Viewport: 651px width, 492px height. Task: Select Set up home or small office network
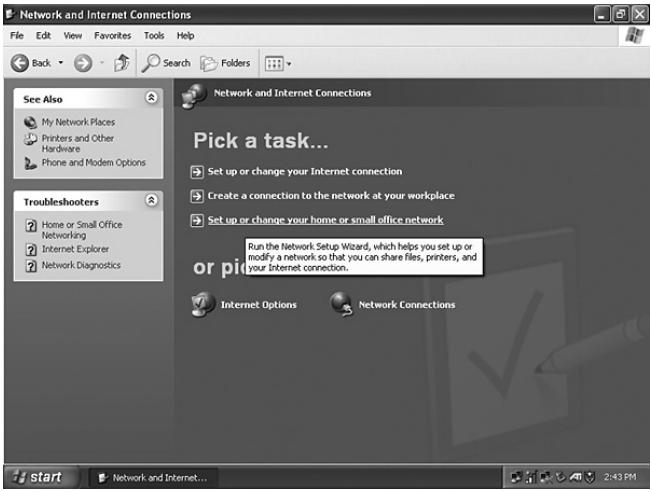(x=326, y=220)
